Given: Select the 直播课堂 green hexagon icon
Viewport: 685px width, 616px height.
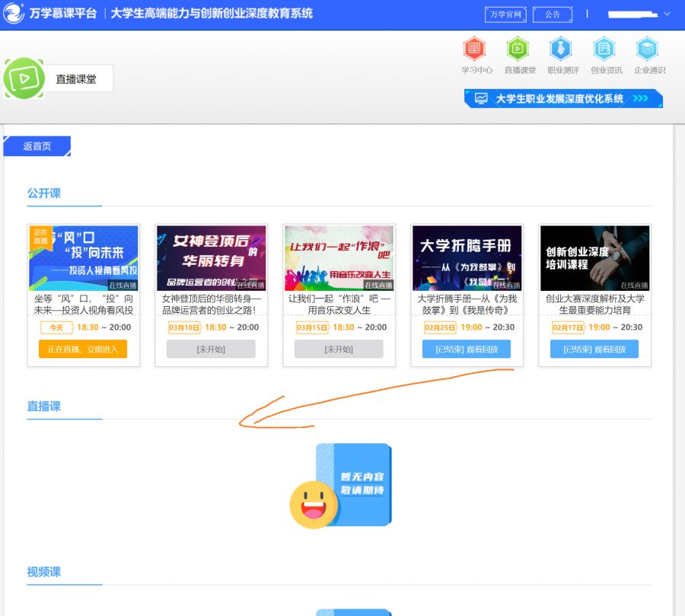Looking at the screenshot, I should [x=518, y=49].
